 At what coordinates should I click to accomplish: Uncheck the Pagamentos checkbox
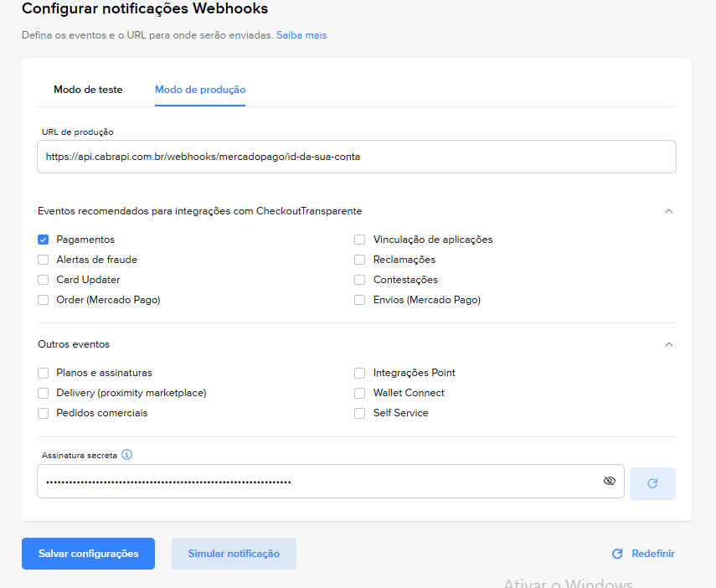(44, 240)
